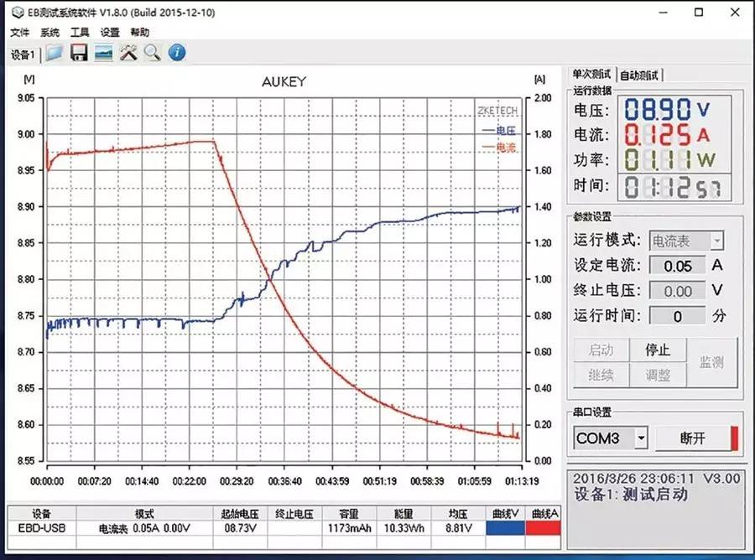
Task: Enable 监测 monitoring mode
Action: (x=714, y=360)
